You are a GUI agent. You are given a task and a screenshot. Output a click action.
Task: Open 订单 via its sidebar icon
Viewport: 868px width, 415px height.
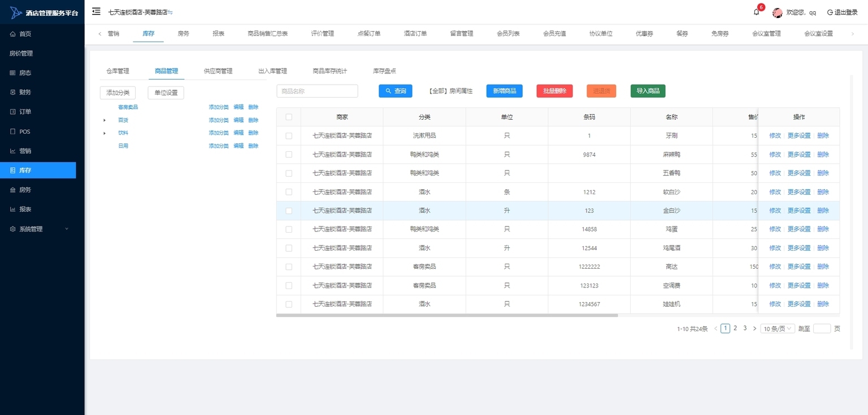(x=13, y=112)
